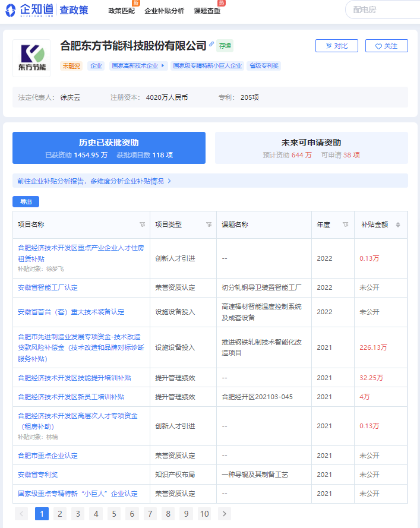The width and height of the screenshot is (420, 528).
Task: Open 合肥经济技术开发区高层次人才专项资金 link
Action: point(78,421)
